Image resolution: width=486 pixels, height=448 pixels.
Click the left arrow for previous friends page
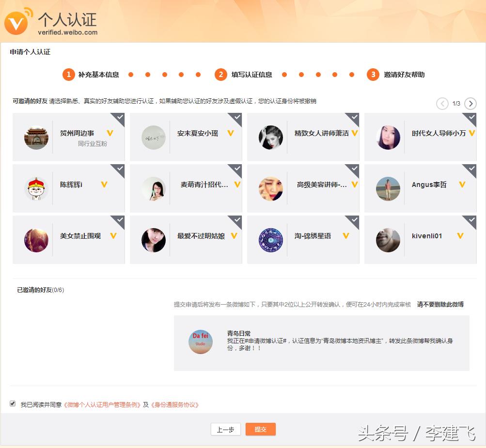click(442, 104)
